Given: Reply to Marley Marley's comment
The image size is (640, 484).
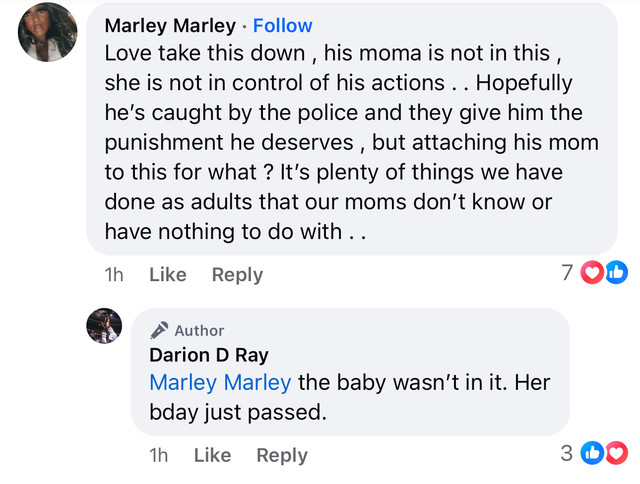Looking at the screenshot, I should click(x=237, y=274).
